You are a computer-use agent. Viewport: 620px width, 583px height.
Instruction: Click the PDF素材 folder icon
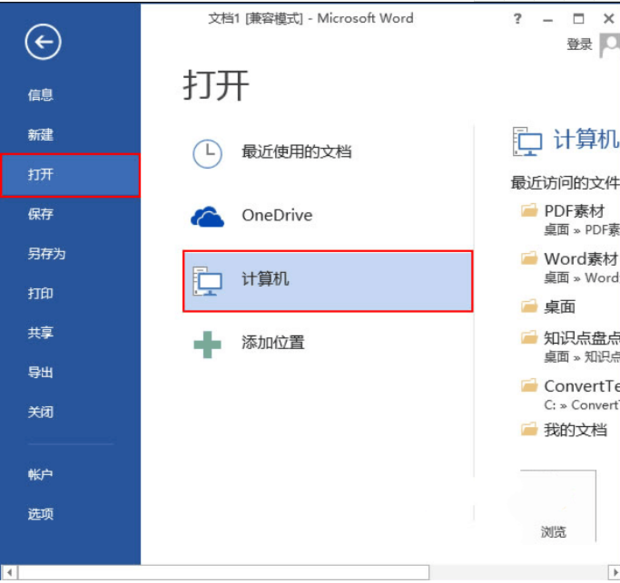click(x=529, y=210)
